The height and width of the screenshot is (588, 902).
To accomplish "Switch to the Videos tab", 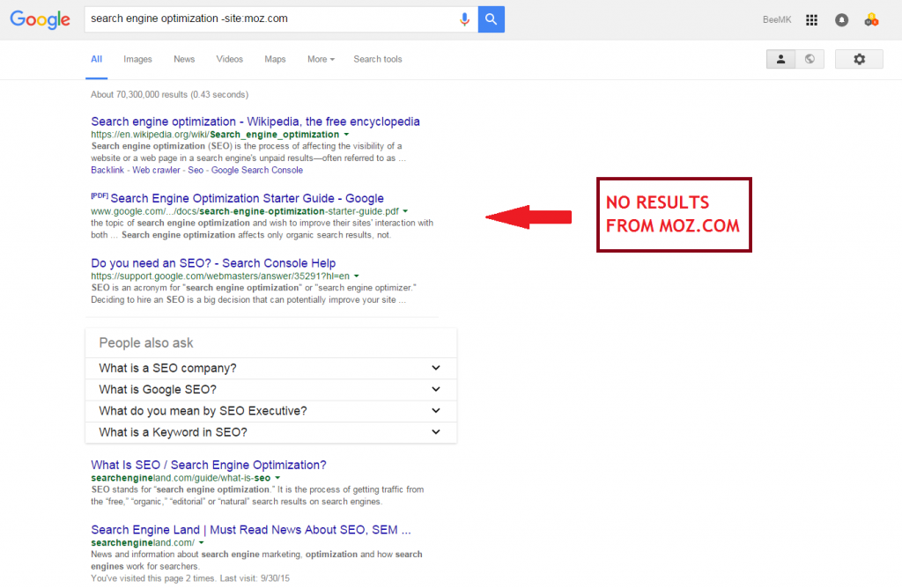I will [230, 59].
